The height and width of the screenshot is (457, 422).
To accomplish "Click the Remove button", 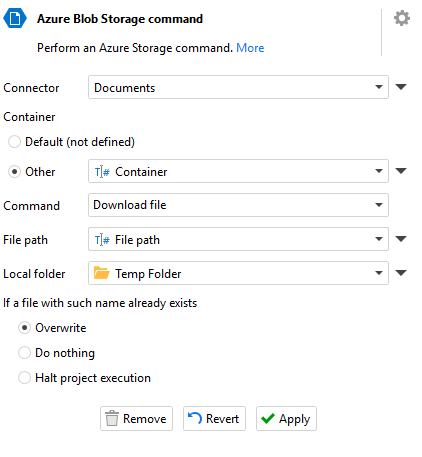I will [x=136, y=418].
